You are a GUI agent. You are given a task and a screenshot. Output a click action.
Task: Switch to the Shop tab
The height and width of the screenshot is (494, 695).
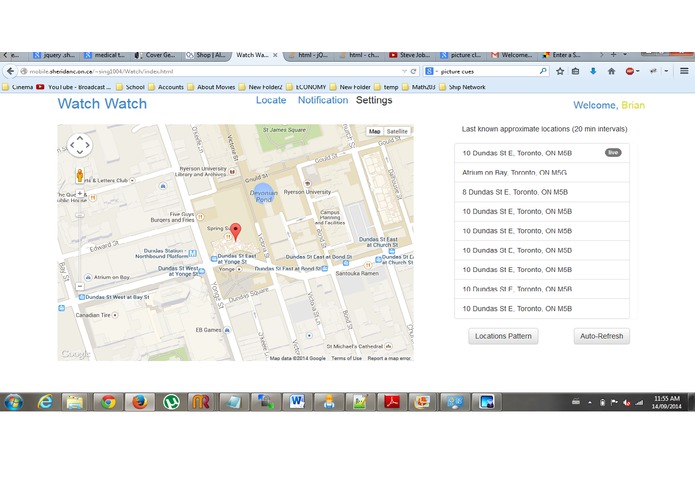(x=206, y=55)
